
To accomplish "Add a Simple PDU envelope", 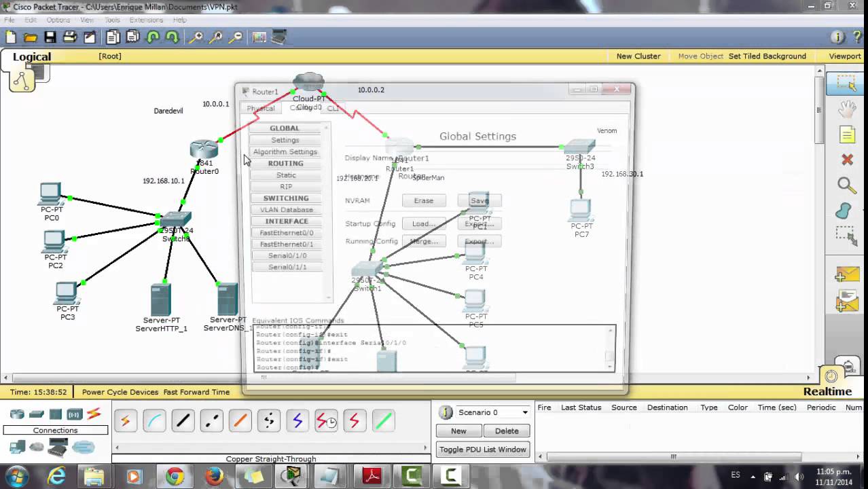I will click(x=846, y=273).
